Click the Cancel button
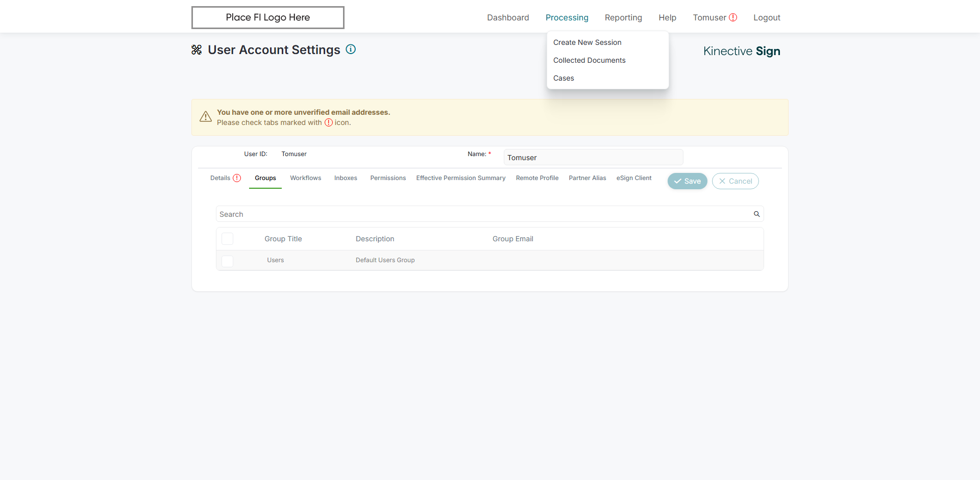This screenshot has width=980, height=480. click(736, 181)
